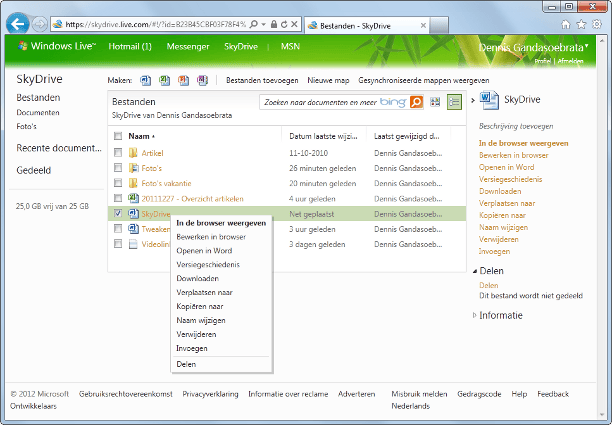Choose 'Verwijderen' in context menu
The image size is (612, 425).
(x=196, y=334)
